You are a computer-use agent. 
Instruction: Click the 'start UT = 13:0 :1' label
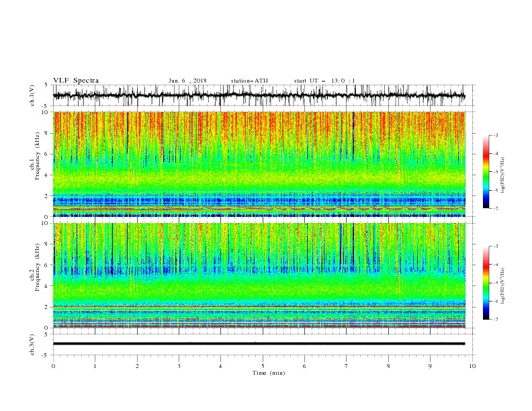click(x=324, y=81)
